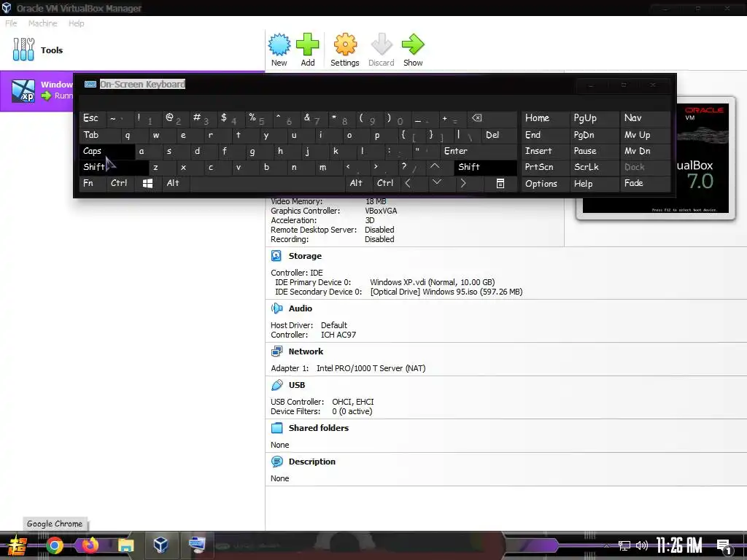Click the USB section icon
Screen dimensions: 747x560
coord(276,385)
